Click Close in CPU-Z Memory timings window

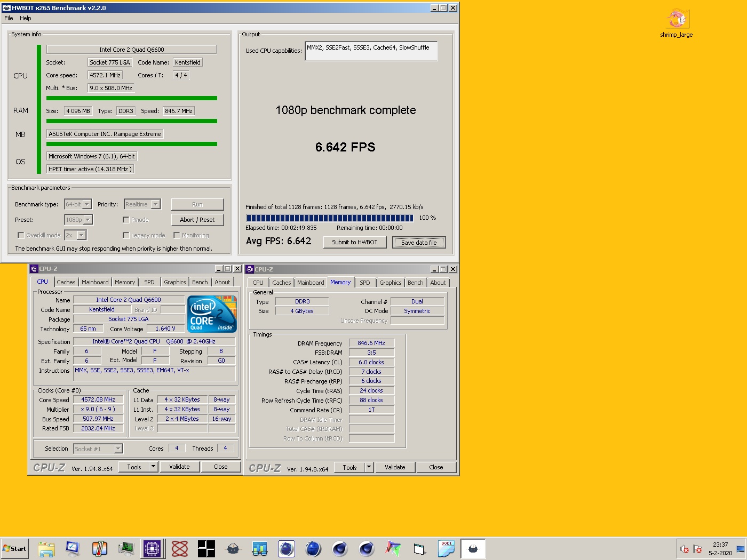(436, 467)
